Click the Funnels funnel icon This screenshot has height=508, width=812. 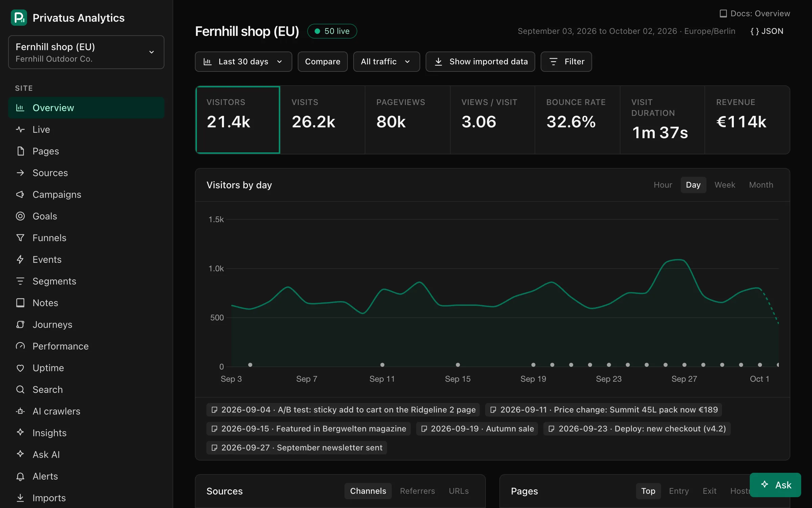tap(20, 238)
